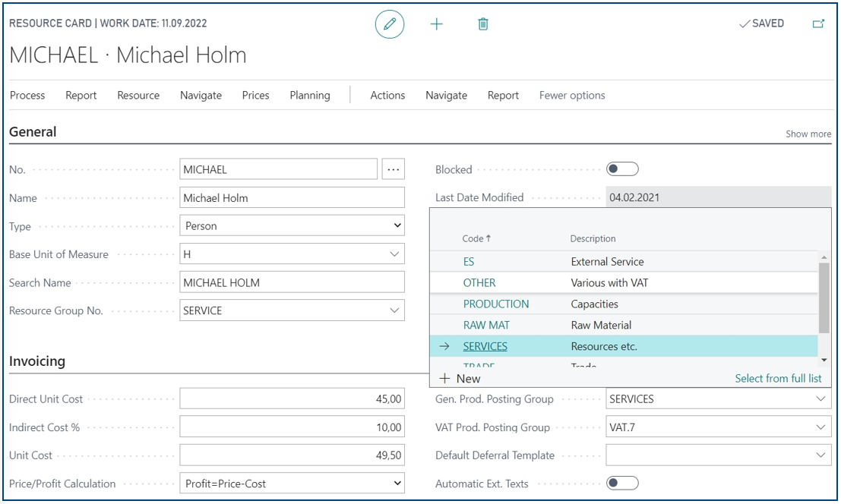Toggle Automatic Ext. Texts switch

[x=622, y=483]
